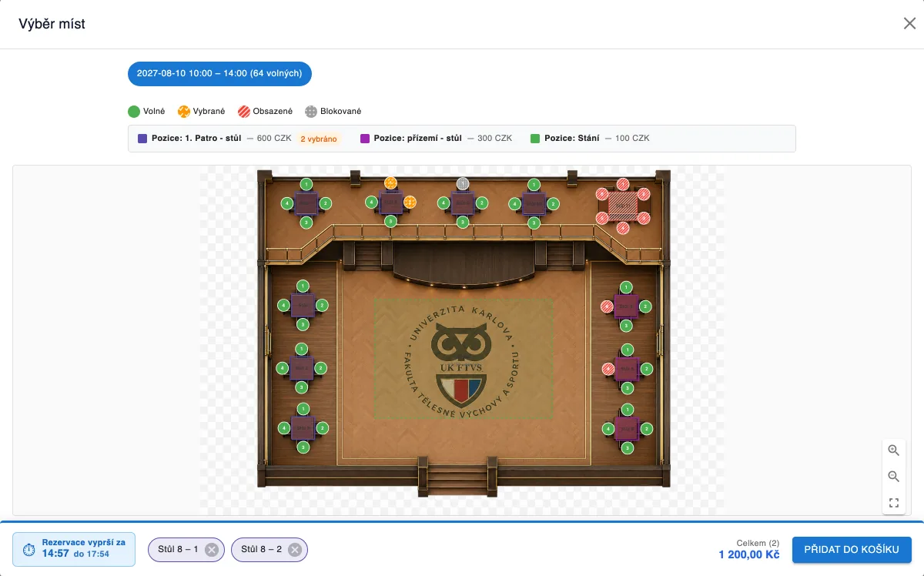Viewport: 924px width, 576px height.
Task: Click the green Stání category swatch
Action: tap(535, 139)
